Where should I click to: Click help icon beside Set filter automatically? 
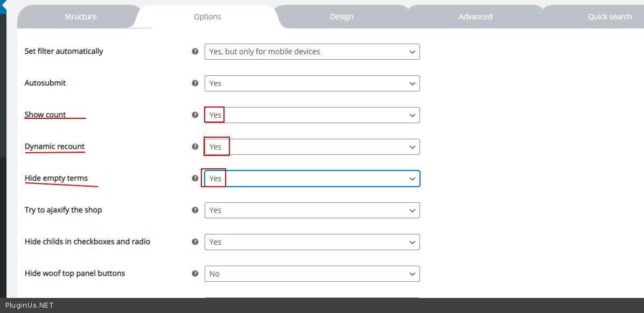195,52
